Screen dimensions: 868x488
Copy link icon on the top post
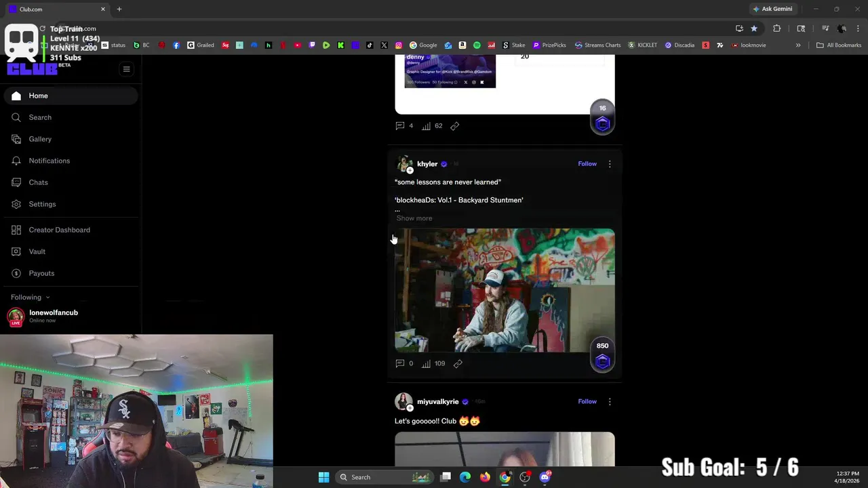455,126
